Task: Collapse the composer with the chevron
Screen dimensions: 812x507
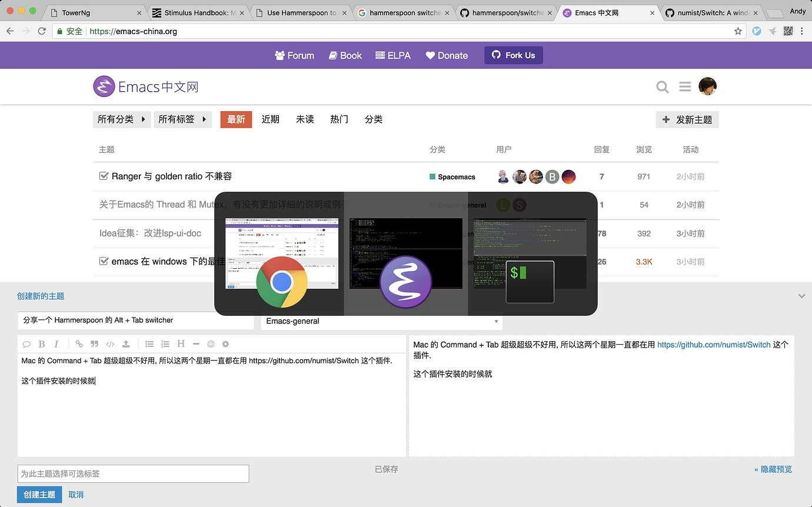Action: 801,296
